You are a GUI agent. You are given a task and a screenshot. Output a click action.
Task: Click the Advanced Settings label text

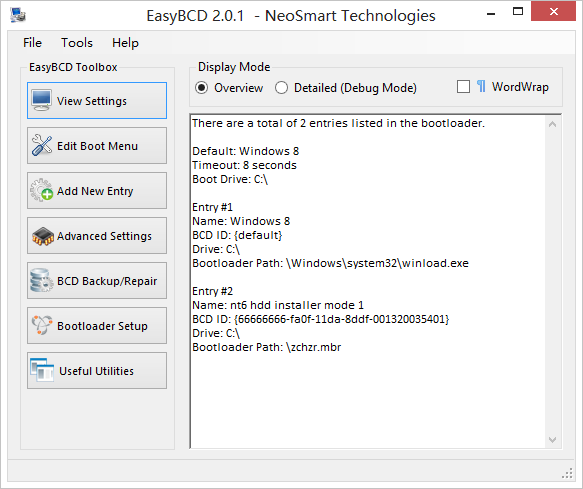pyautogui.click(x=104, y=236)
